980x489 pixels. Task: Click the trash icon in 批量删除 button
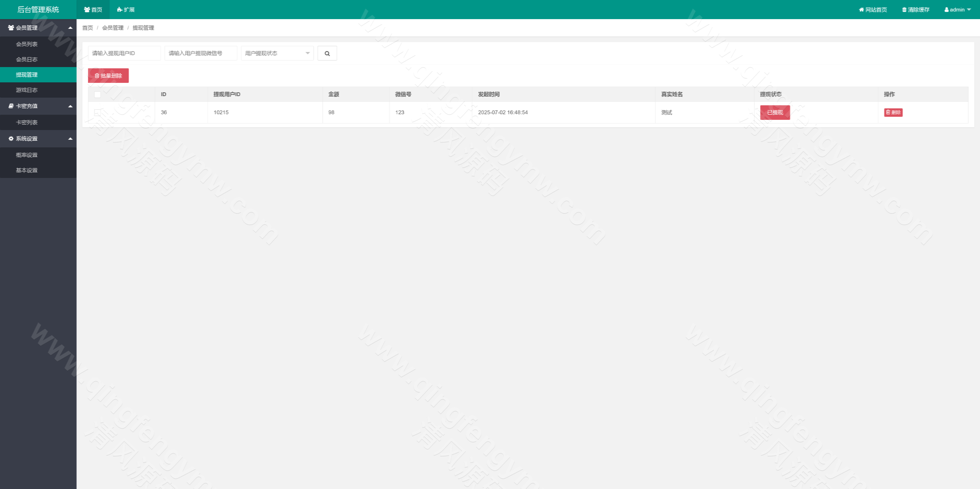pyautogui.click(x=97, y=76)
